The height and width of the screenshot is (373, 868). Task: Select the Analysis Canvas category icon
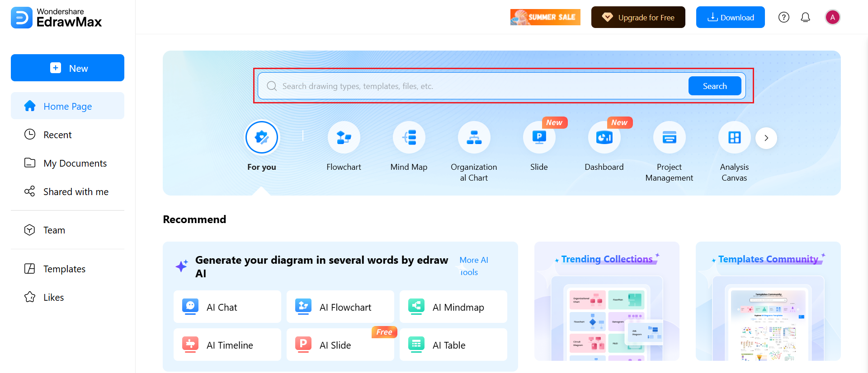click(x=735, y=137)
